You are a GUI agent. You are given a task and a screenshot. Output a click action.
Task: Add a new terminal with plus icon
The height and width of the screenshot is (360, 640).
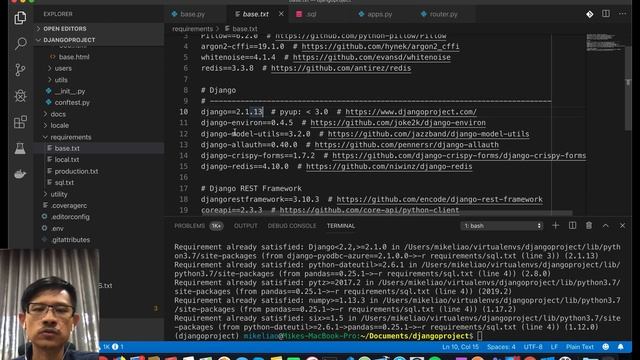[556, 225]
